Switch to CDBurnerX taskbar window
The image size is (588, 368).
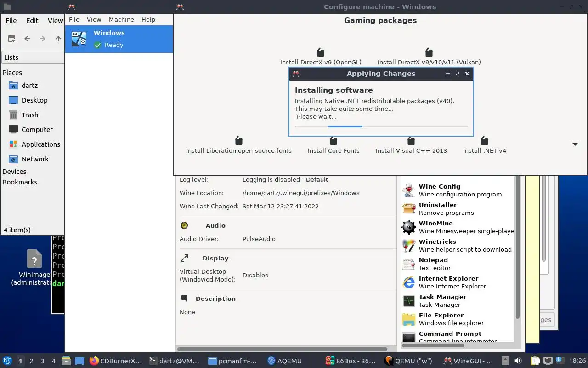coord(116,361)
